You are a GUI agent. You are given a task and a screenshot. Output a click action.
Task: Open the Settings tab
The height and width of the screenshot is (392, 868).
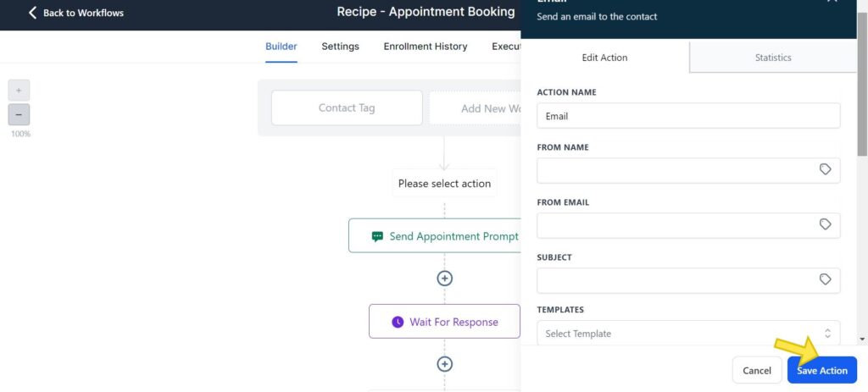340,47
